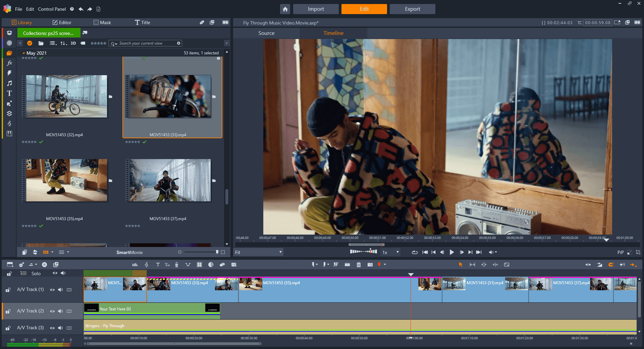This screenshot has width=644, height=349.
Task: Open the Control Panel menu
Action: (52, 9)
